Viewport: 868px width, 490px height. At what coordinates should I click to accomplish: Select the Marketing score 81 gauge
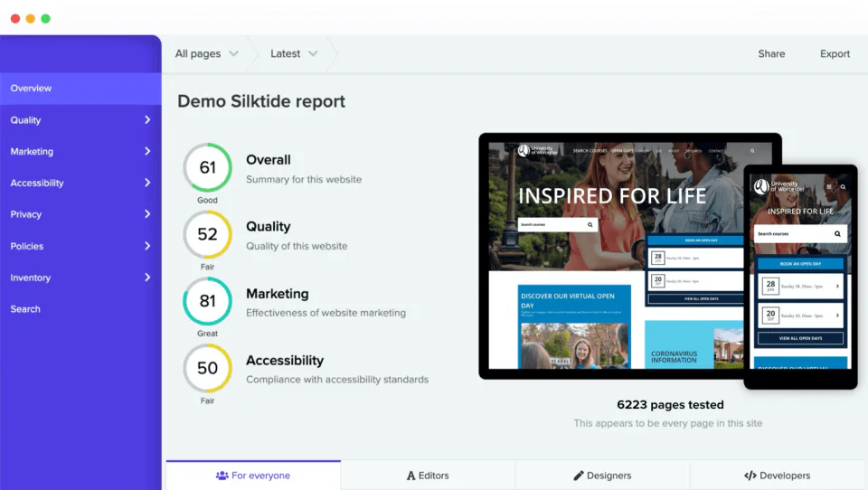208,301
